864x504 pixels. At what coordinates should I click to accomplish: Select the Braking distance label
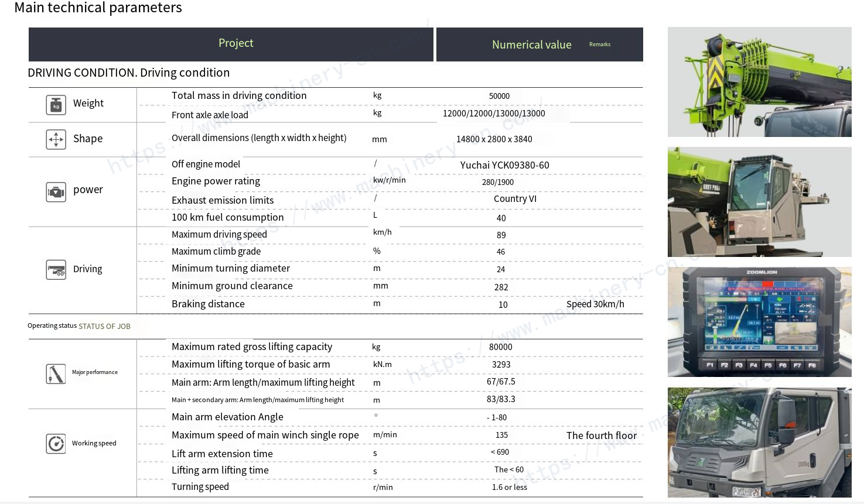208,304
